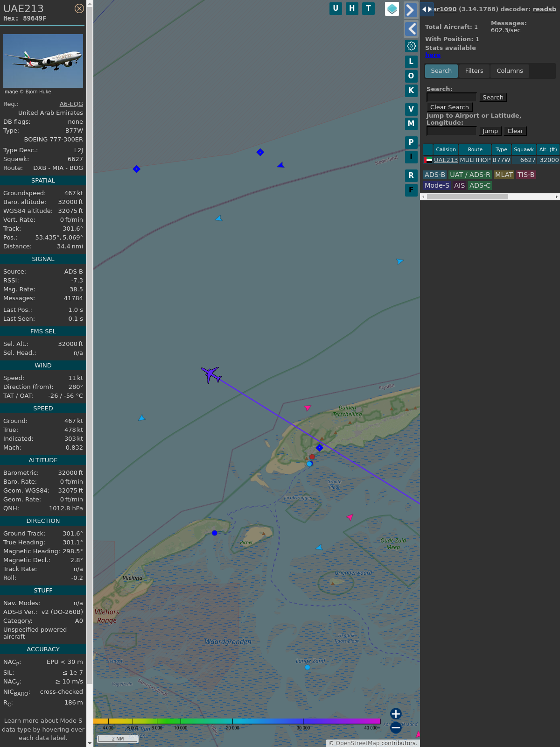Click the zoom out minus button
560x747 pixels.
[396, 727]
